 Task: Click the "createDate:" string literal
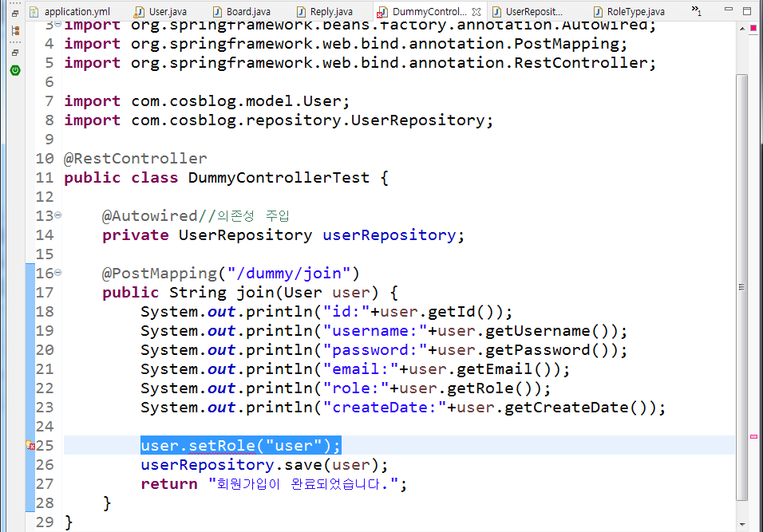[x=384, y=407]
